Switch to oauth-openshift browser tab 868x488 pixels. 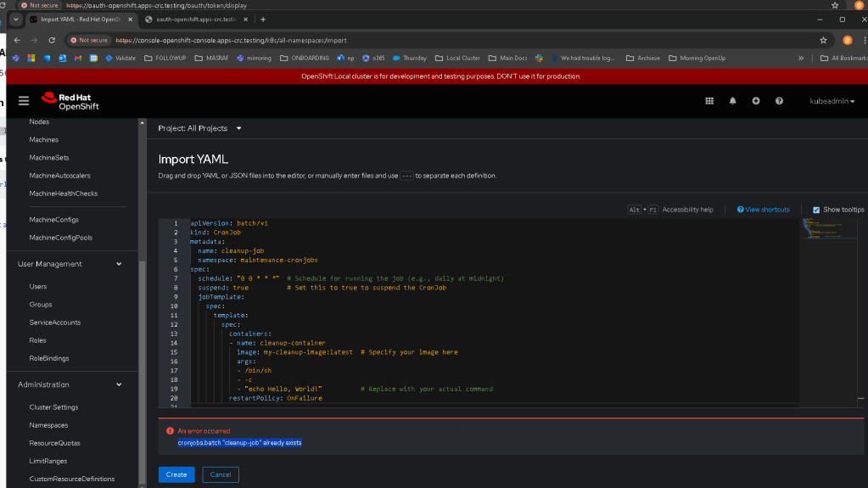coord(195,20)
